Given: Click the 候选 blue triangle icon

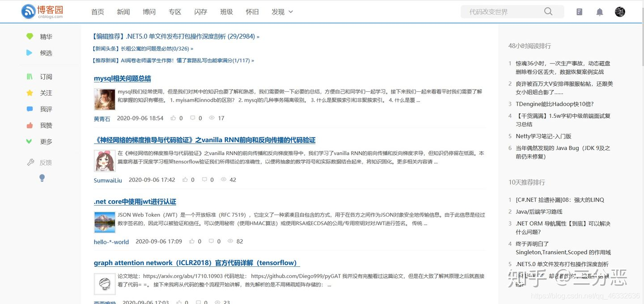Looking at the screenshot, I should [x=30, y=53].
